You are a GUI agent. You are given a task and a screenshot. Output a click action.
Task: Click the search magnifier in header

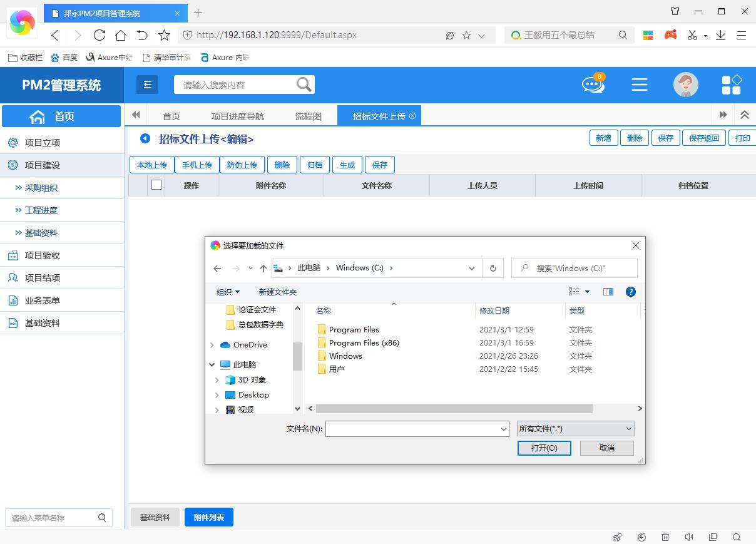(304, 85)
